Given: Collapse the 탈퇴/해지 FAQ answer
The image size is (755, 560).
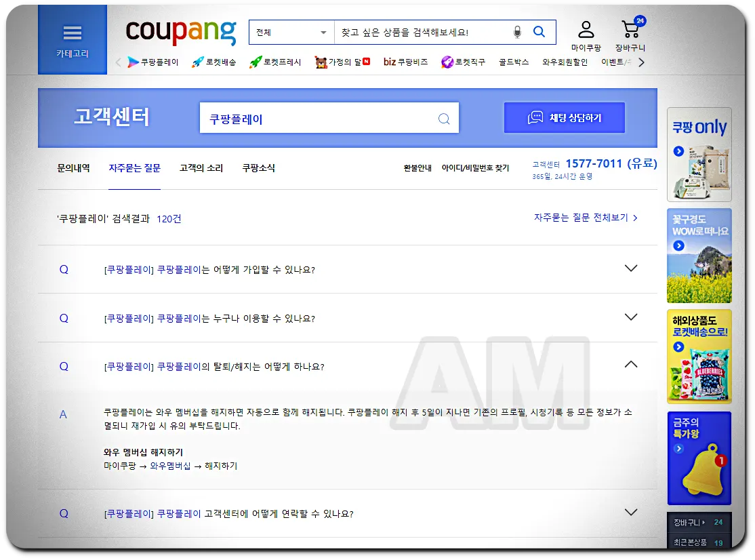Looking at the screenshot, I should [631, 363].
